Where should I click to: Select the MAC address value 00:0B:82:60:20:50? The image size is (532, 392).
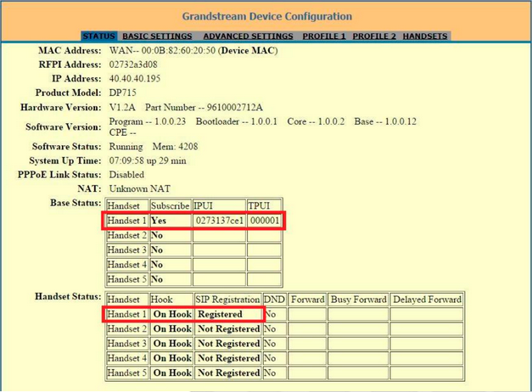click(178, 51)
